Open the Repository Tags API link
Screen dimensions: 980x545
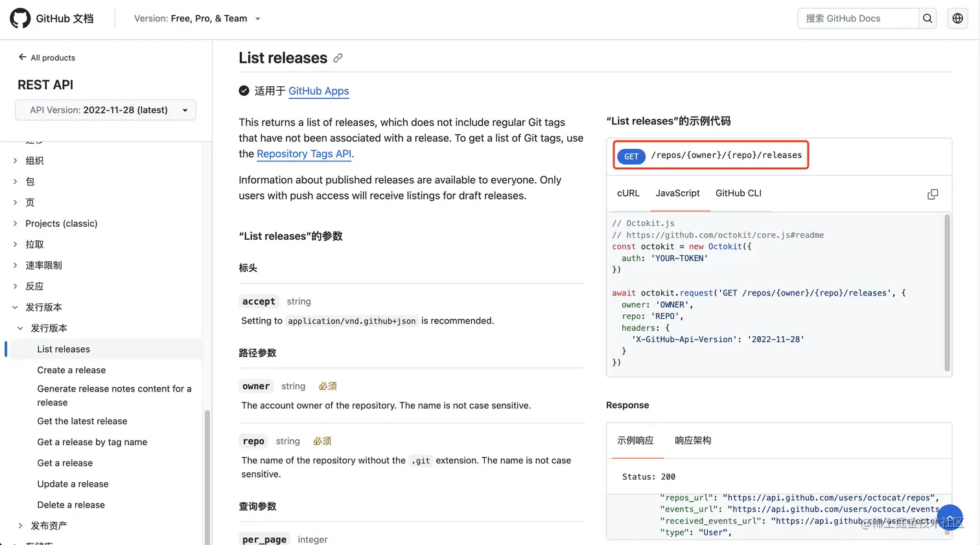click(304, 154)
